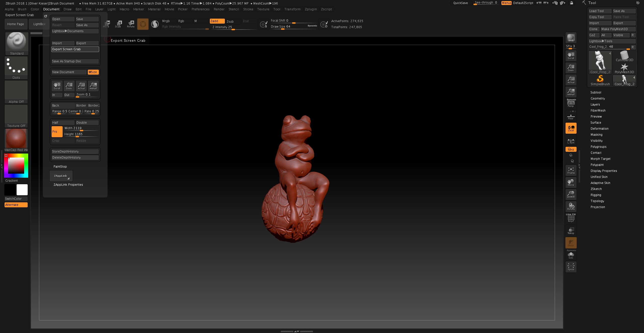Open the Alpha Off selector
Viewport: 644px width, 333px height.
point(16,92)
